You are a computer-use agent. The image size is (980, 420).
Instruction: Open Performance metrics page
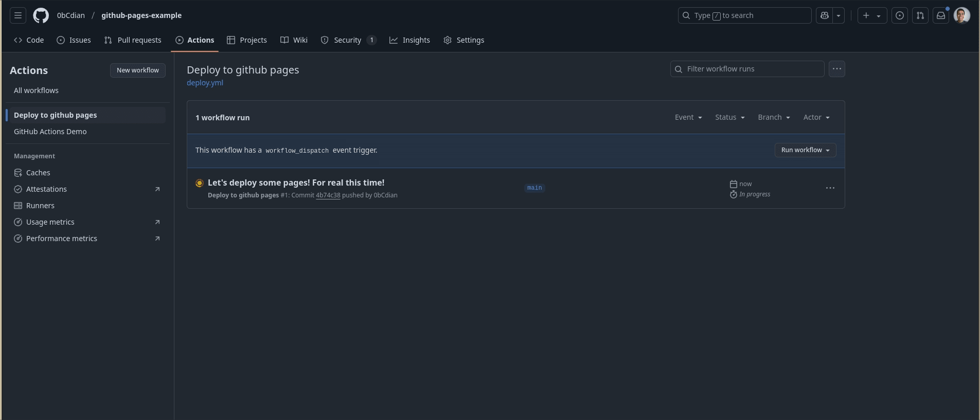(87, 239)
